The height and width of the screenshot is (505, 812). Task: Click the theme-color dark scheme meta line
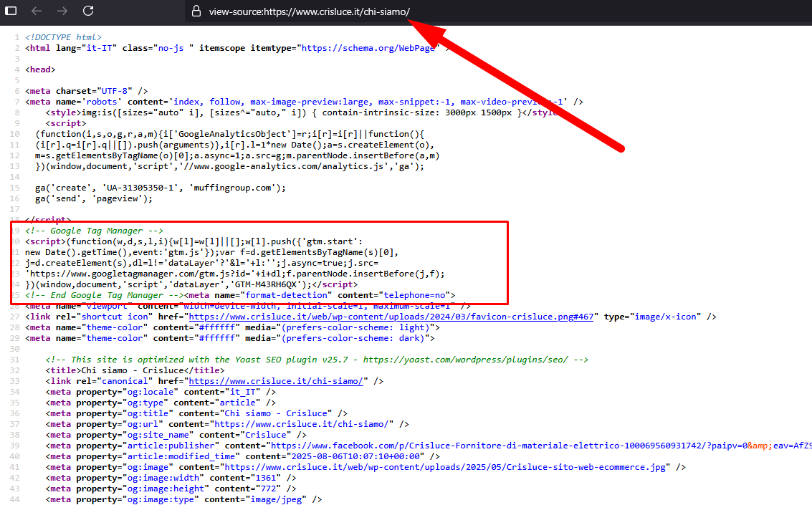pos(230,338)
